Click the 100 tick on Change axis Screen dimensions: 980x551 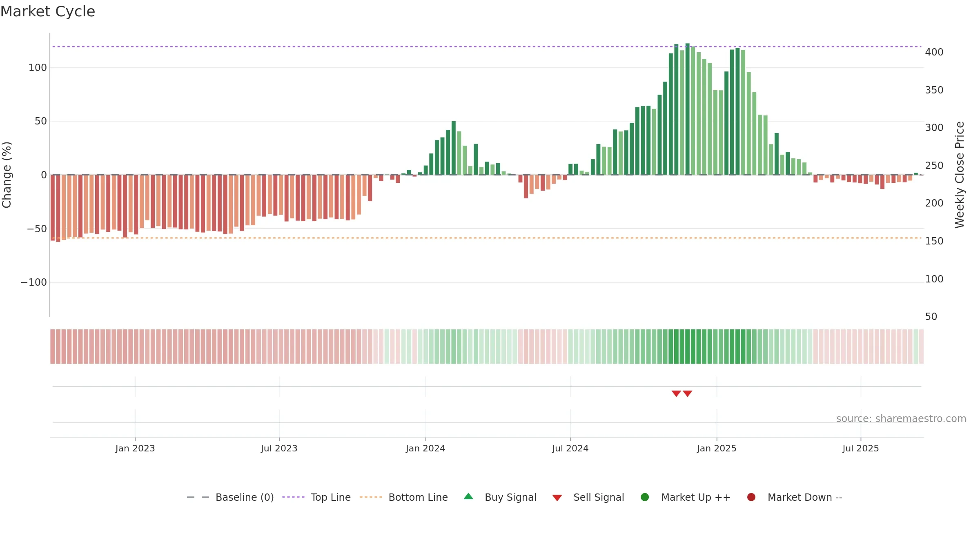point(38,68)
